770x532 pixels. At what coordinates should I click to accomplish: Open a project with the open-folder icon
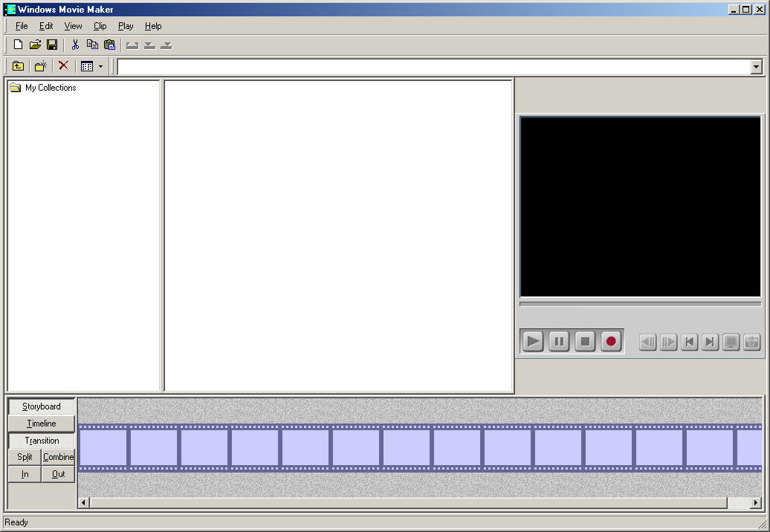pyautogui.click(x=35, y=45)
